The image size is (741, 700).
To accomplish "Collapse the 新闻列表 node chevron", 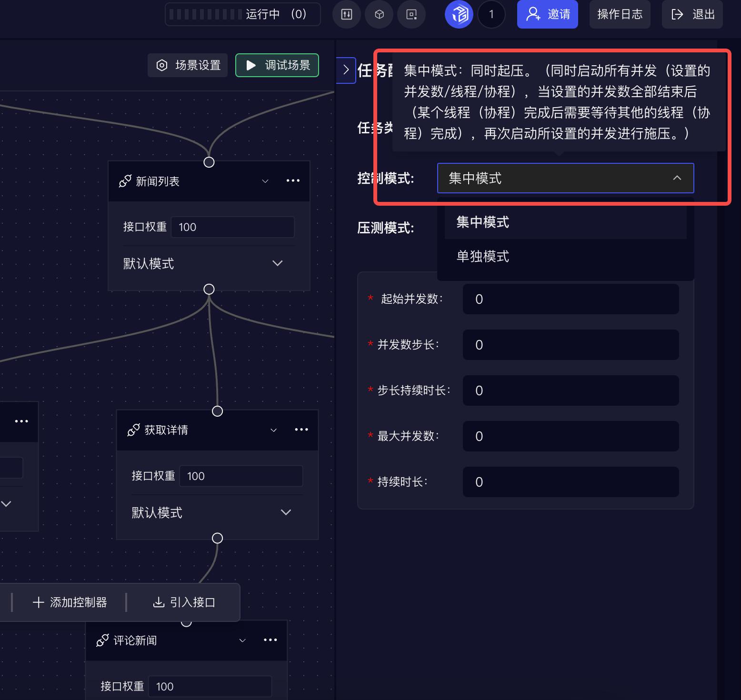I will [265, 181].
